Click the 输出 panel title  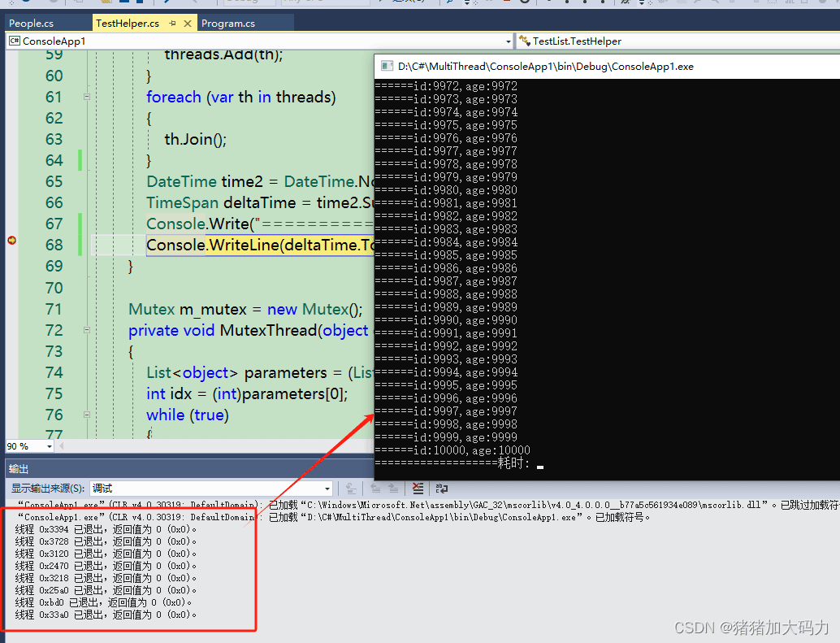19,469
